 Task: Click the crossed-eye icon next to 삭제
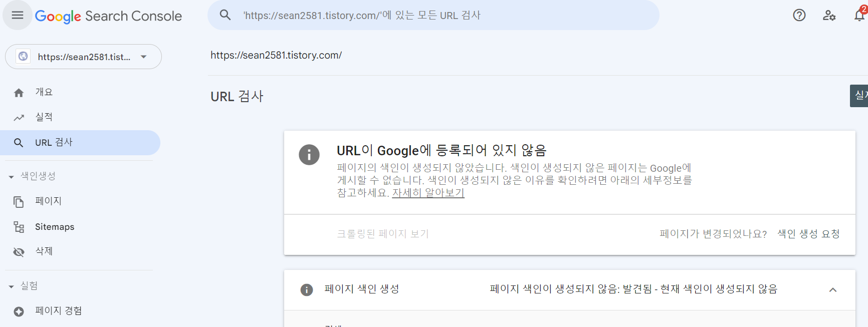click(19, 252)
